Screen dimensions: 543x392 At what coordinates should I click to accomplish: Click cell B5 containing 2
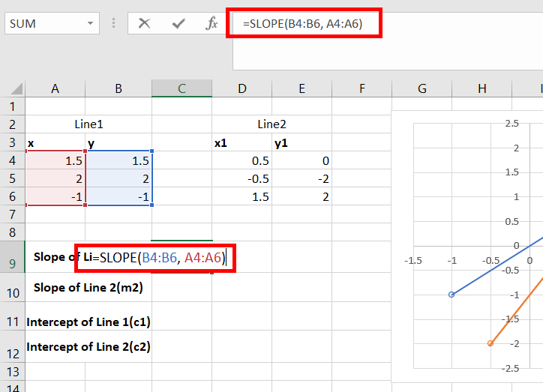[118, 178]
